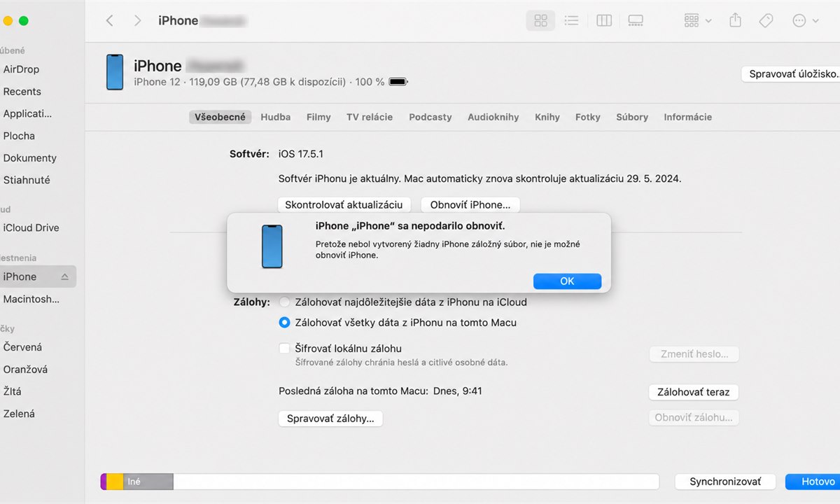Click the empty free-space part of storage bar
Screen dimensions: 840x504
pyautogui.click(x=416, y=482)
